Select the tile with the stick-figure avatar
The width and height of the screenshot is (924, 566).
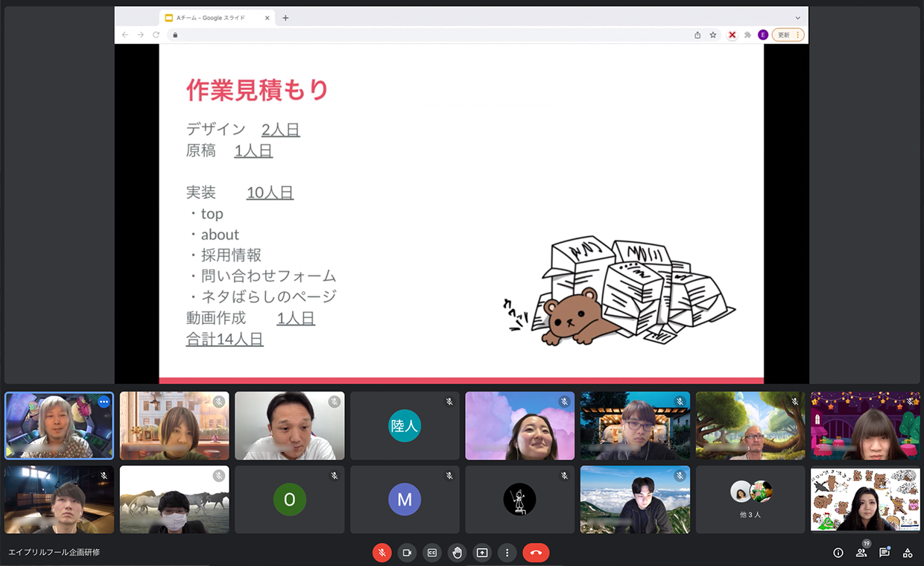tap(520, 500)
